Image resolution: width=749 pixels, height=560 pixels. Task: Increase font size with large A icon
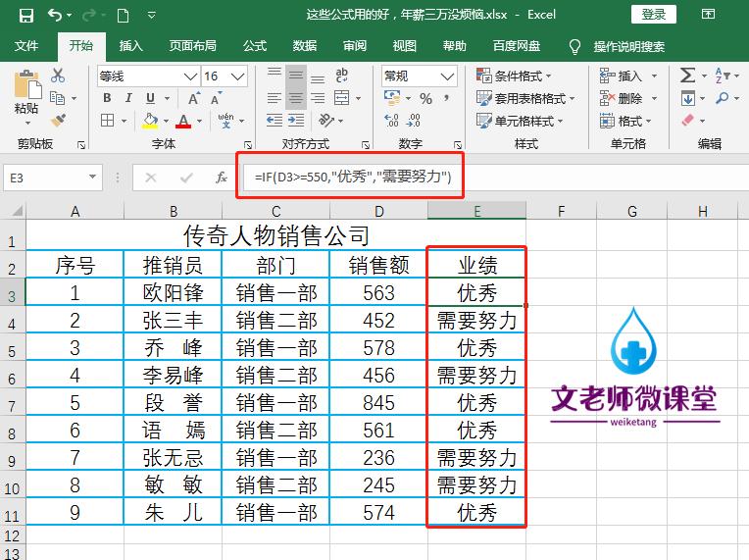tap(193, 99)
